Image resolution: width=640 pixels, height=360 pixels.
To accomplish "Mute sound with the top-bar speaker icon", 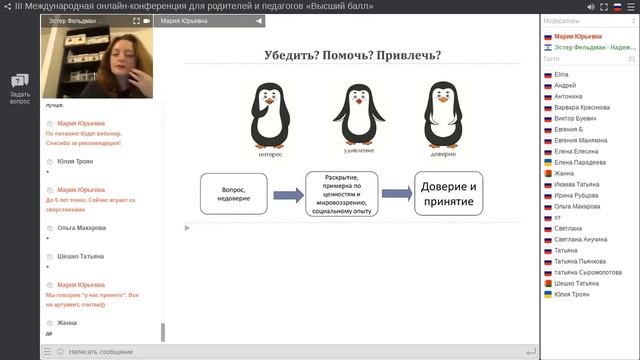I will click(x=591, y=7).
